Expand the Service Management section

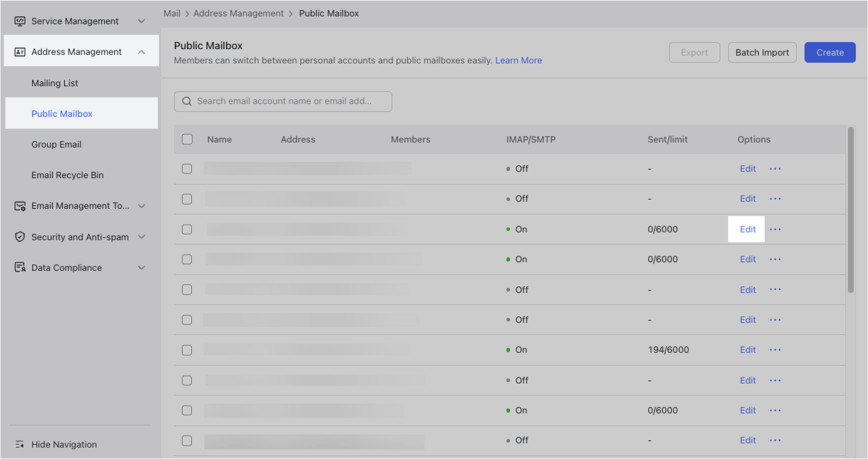141,21
